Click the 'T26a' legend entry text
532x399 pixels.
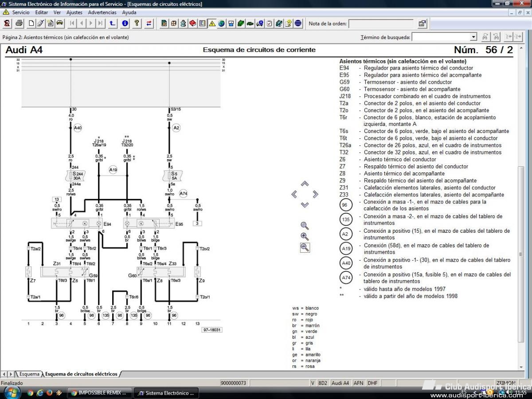click(345, 145)
